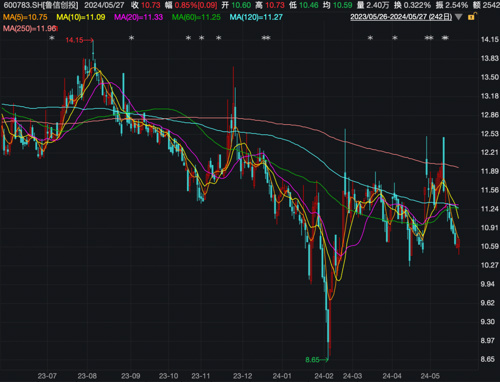Click the change value 0.85%[0.09]
This screenshot has width=500, height=382.
coord(196,5)
